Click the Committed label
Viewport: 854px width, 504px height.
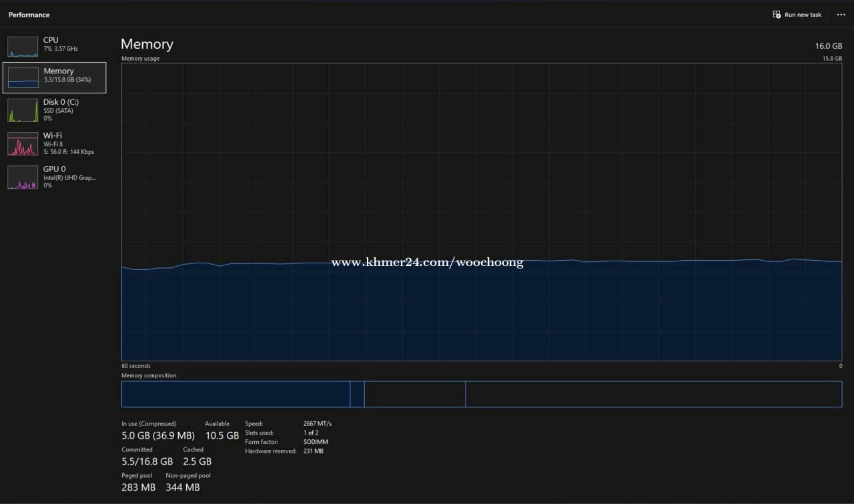pos(137,449)
